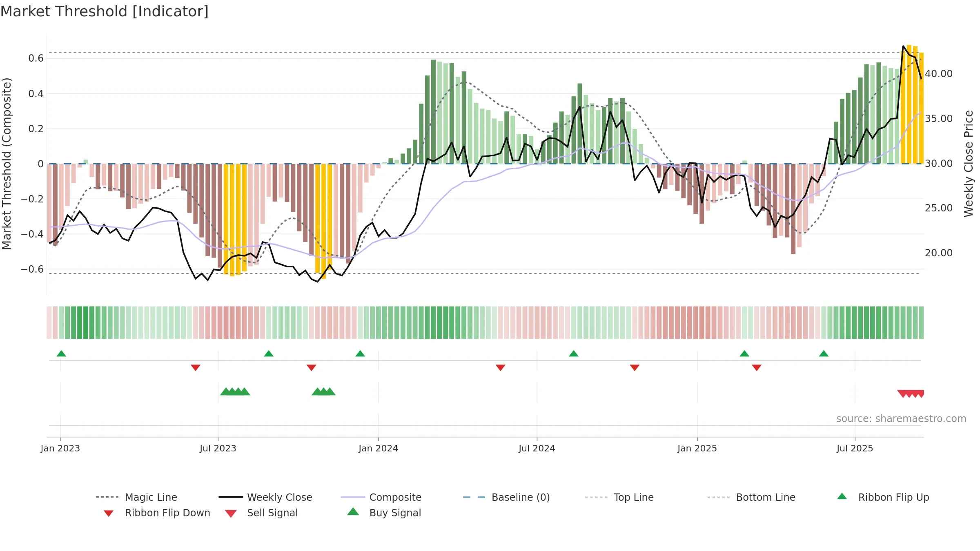
Task: Toggle Weekly Close series in legend
Action: [265, 497]
